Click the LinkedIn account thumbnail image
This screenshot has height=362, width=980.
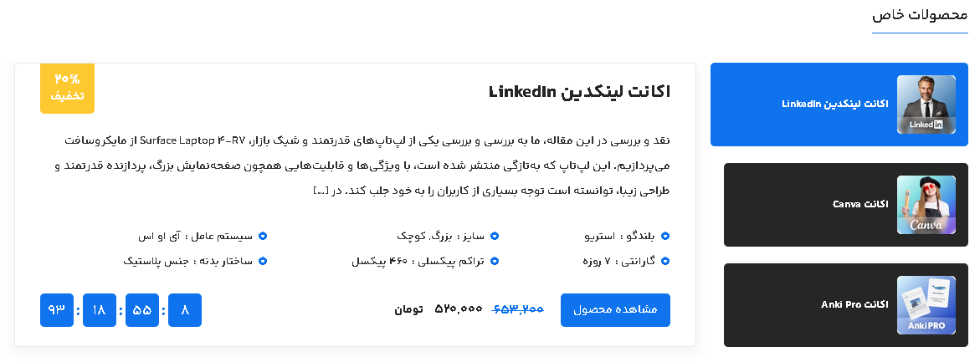point(926,105)
